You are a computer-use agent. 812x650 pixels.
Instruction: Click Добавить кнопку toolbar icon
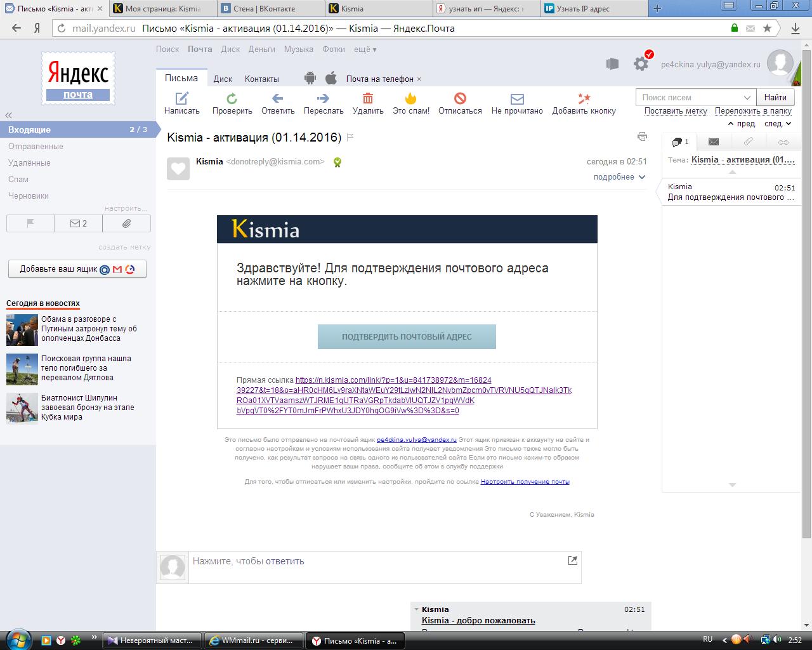[x=584, y=98]
